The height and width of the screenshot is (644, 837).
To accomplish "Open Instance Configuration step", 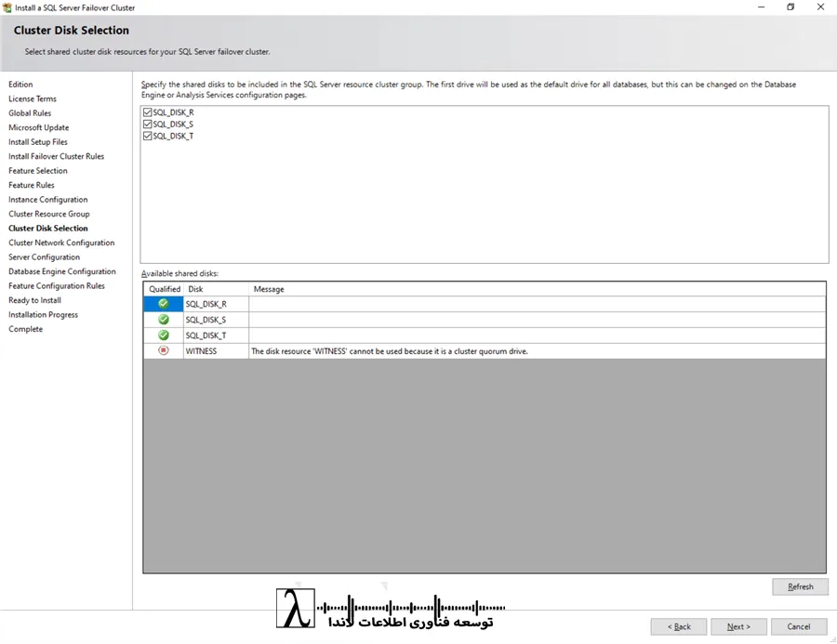I will pyautogui.click(x=48, y=200).
